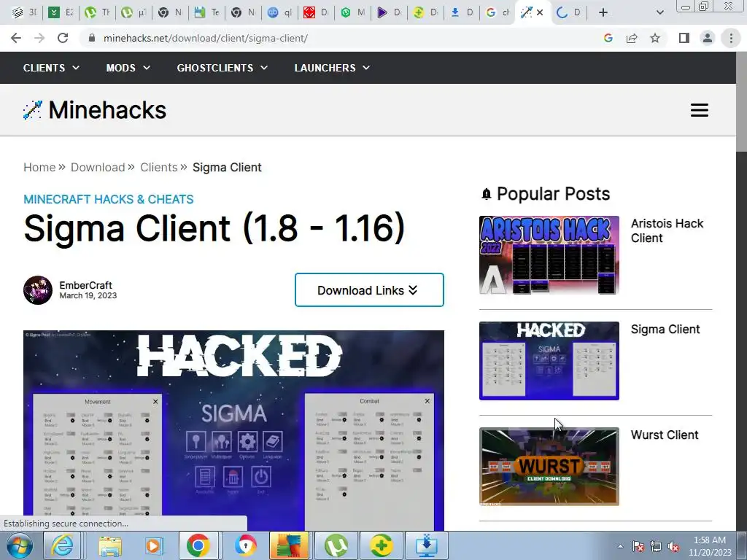
Task: Open Chrome profile menu
Action: point(708,38)
